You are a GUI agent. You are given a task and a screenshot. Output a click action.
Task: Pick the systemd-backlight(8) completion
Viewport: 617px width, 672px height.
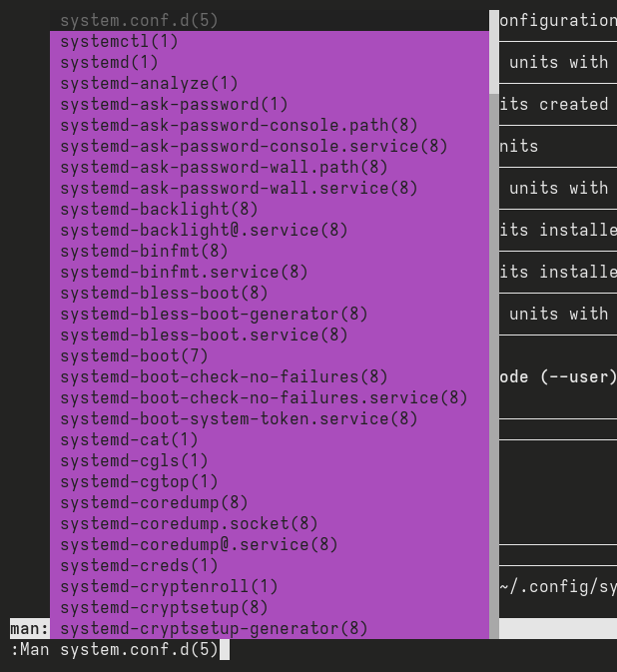coord(270,209)
